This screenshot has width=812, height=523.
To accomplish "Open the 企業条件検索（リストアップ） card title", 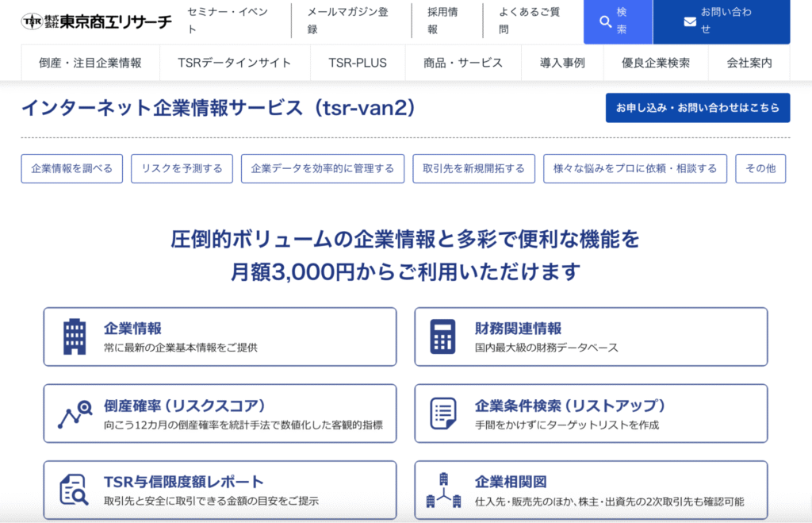I will click(570, 406).
